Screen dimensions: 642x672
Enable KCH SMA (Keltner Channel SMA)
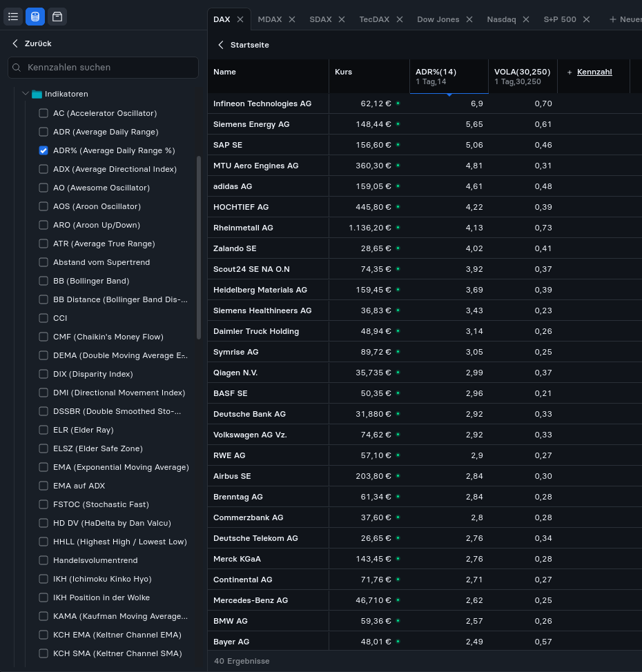(x=43, y=653)
